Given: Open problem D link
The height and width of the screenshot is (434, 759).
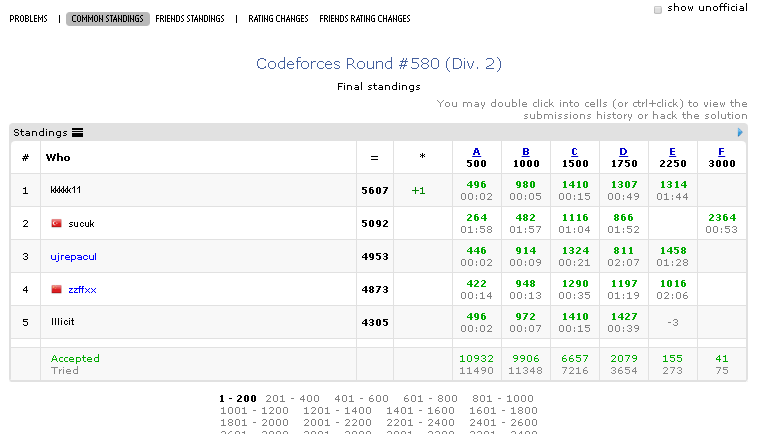Looking at the screenshot, I should click(x=623, y=152).
